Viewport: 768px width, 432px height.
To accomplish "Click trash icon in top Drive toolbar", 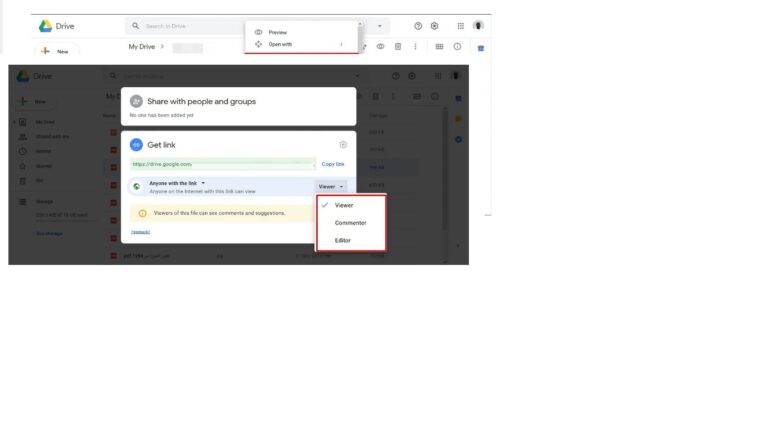I will pyautogui.click(x=398, y=47).
